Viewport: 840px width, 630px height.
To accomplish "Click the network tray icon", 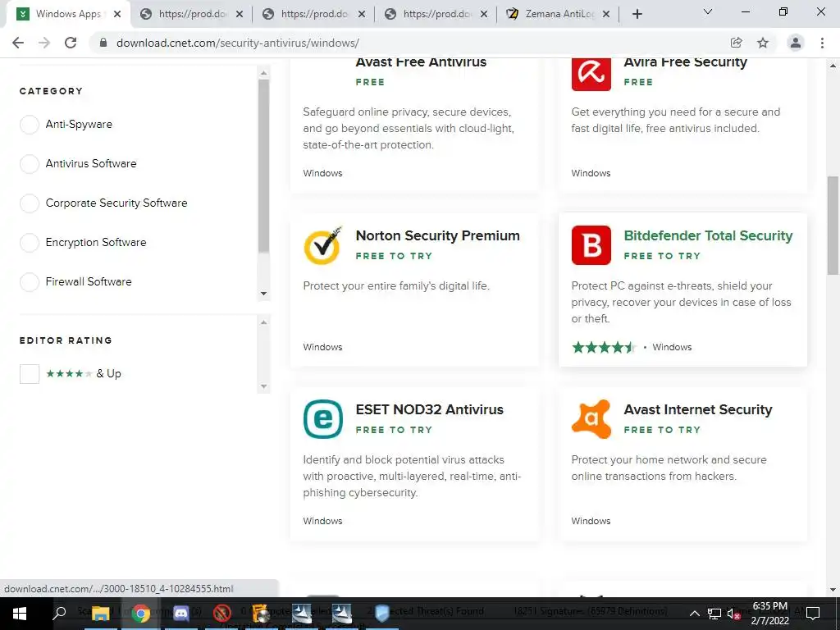I will coord(714,614).
